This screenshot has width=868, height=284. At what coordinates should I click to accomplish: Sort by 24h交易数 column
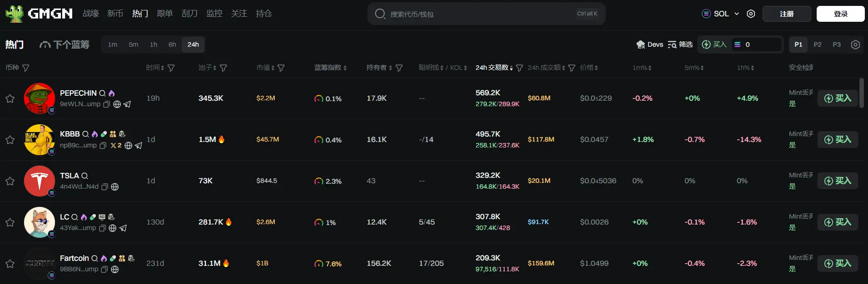coord(494,68)
